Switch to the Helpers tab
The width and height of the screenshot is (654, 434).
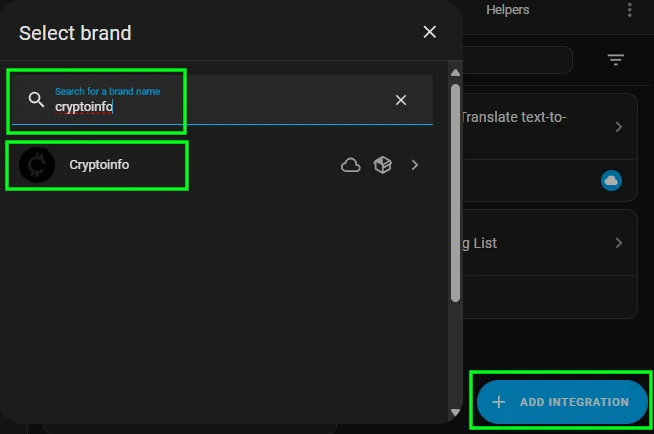[x=507, y=10]
